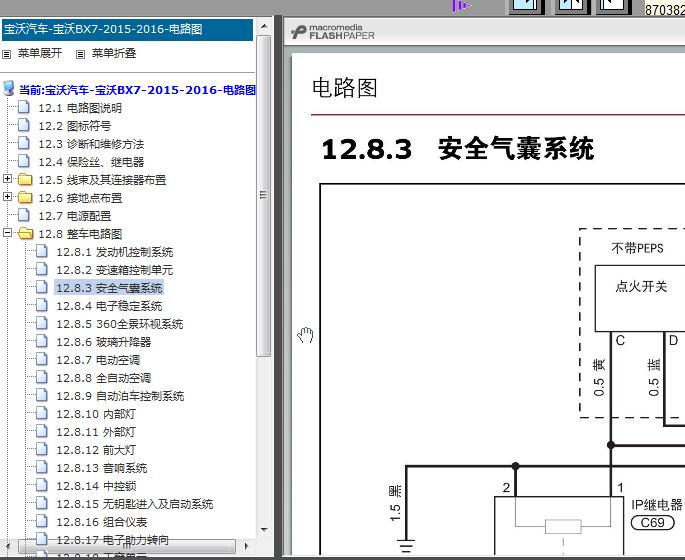Click the tree panel horizontal scrollbar thumb
This screenshot has height=560, width=685.
[127, 546]
